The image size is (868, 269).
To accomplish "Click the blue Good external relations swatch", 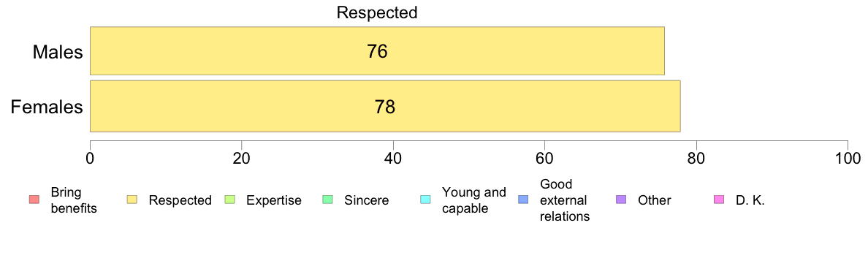I will (522, 200).
